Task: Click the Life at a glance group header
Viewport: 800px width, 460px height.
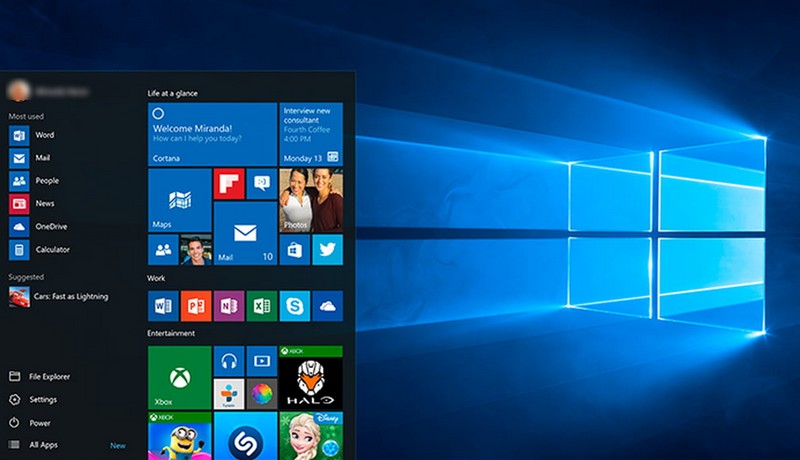Action: click(172, 93)
